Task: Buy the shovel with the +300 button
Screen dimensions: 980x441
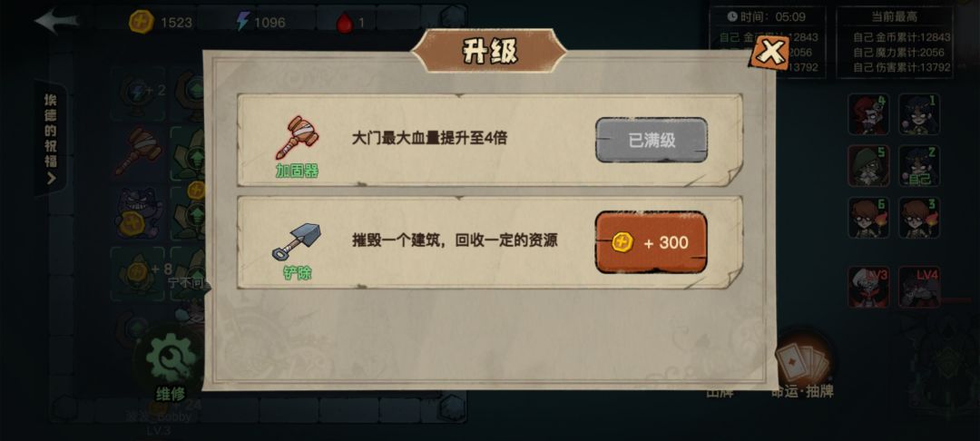Action: click(651, 242)
